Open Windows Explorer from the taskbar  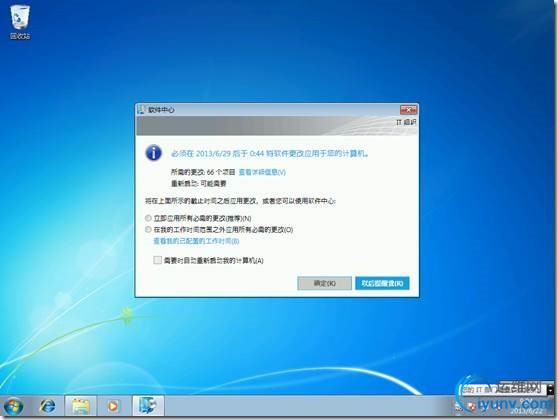coord(81,406)
